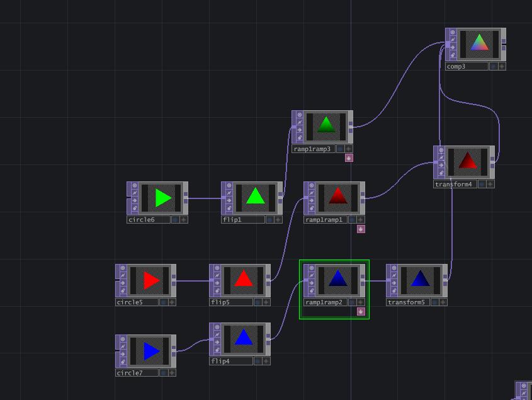Toggle the display flag on ramp1ramp2
Viewport: 532px width, 400px height.
(352, 302)
